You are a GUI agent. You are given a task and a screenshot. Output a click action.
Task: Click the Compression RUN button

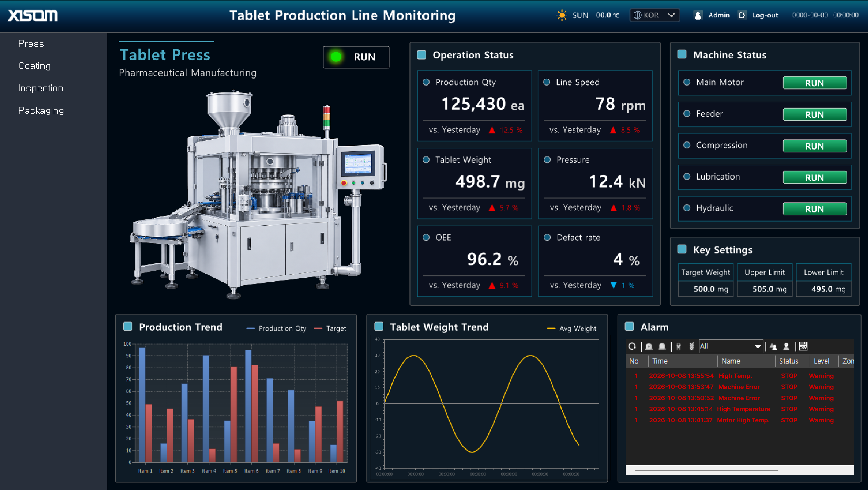point(815,146)
